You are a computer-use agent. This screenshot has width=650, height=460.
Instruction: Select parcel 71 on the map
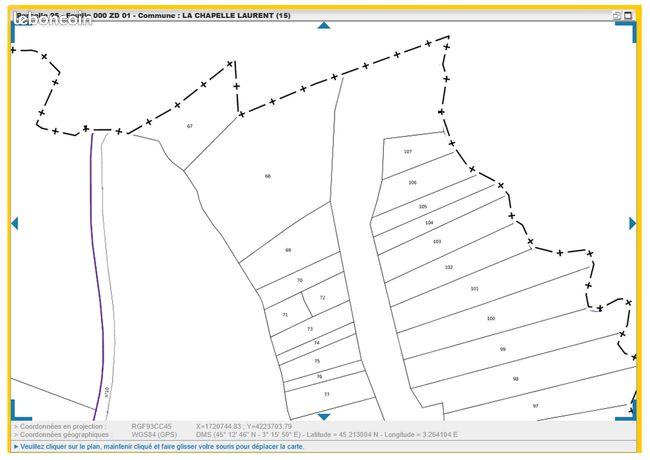pos(285,315)
